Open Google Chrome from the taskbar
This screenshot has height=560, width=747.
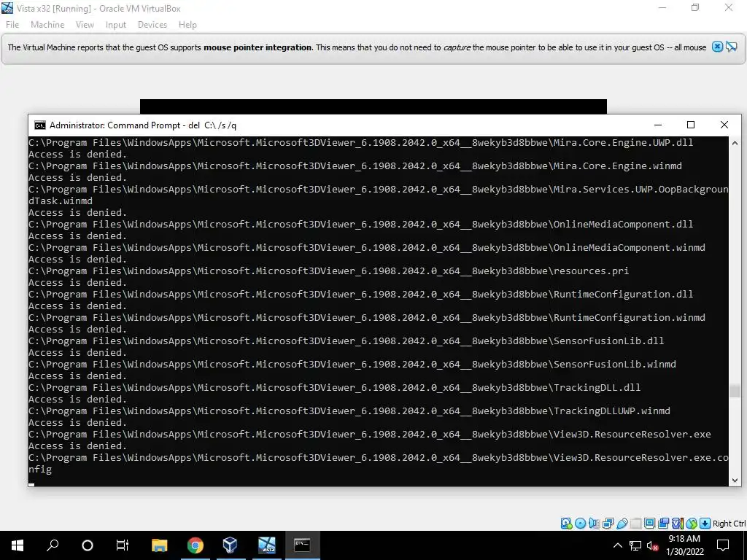pos(195,545)
